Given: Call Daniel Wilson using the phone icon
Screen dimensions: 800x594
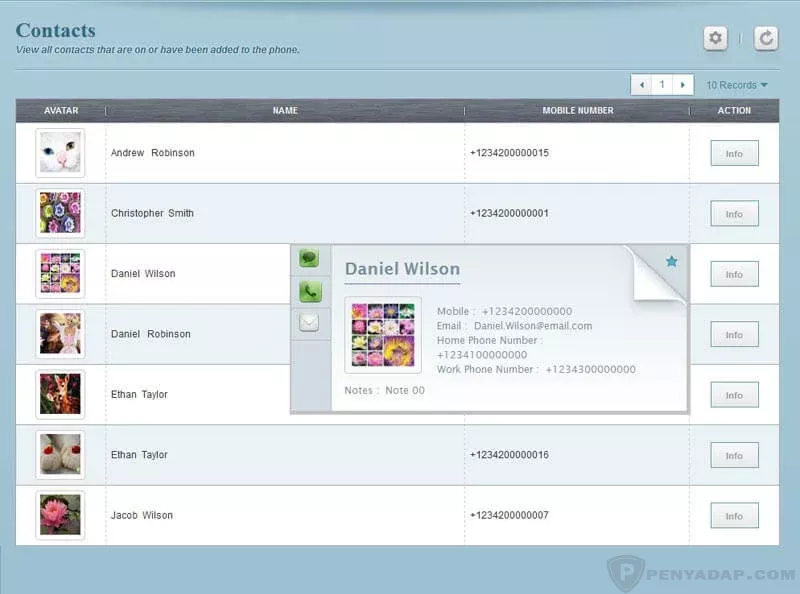Looking at the screenshot, I should click(x=310, y=291).
